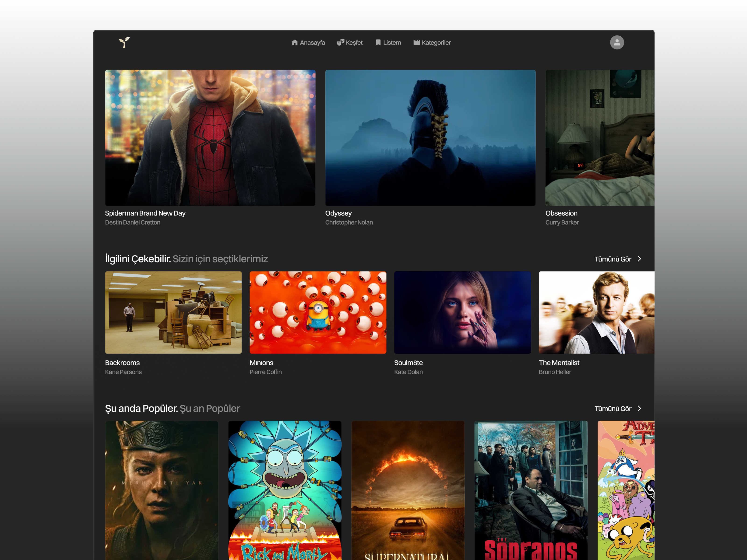Screen dimensions: 747x560
Task: Click the 'Minions' title text
Action: pos(261,363)
